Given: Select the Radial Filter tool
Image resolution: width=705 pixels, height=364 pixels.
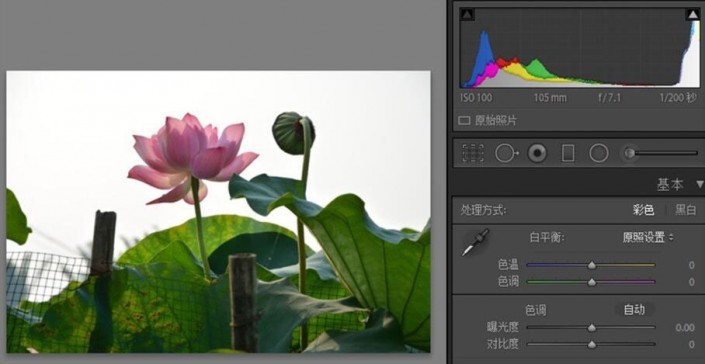Looking at the screenshot, I should coord(598,153).
